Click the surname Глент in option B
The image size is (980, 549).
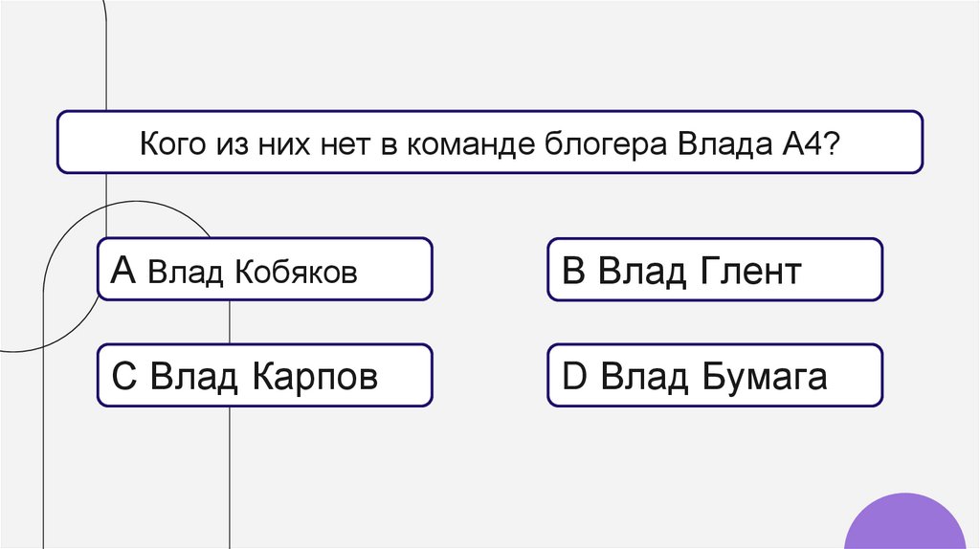pos(749,273)
